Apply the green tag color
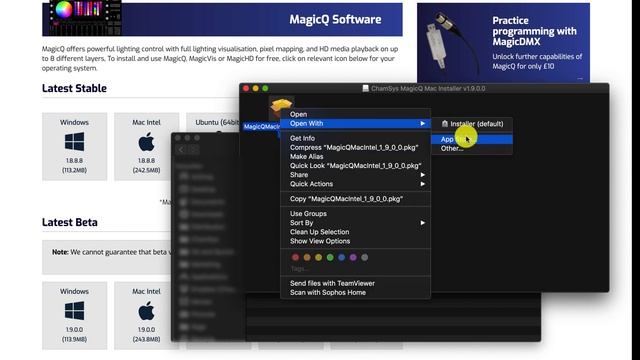The width and height of the screenshot is (640, 360). tap(330, 257)
